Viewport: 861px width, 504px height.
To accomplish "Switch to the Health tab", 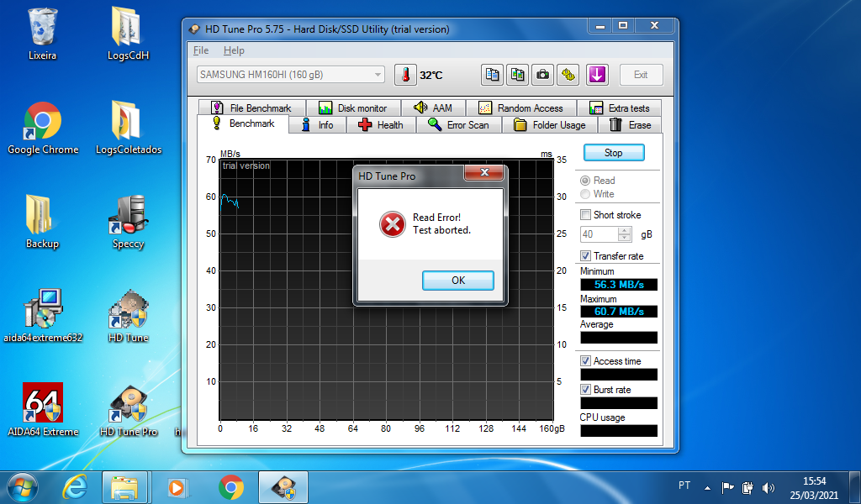I will [x=381, y=125].
